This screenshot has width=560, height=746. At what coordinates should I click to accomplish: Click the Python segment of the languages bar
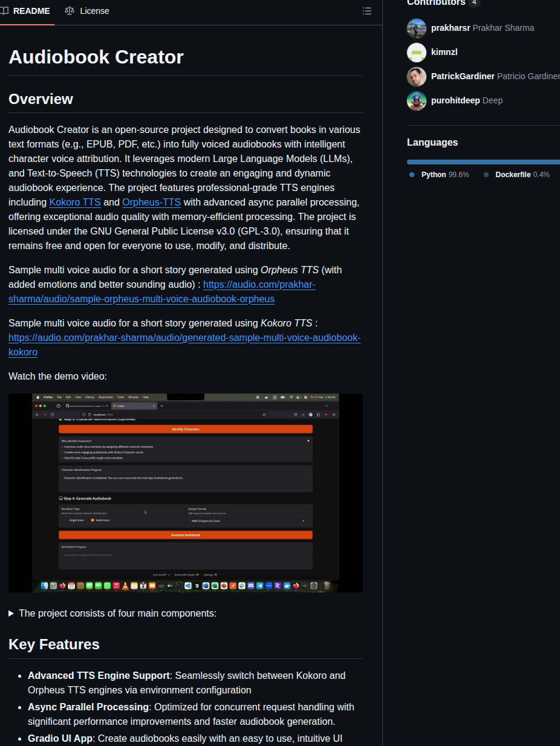point(483,162)
